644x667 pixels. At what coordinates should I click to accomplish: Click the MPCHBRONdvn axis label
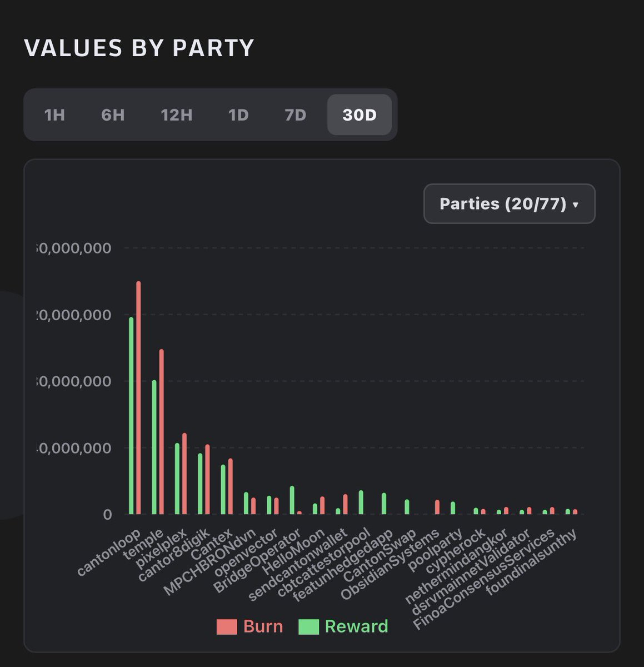tap(209, 562)
